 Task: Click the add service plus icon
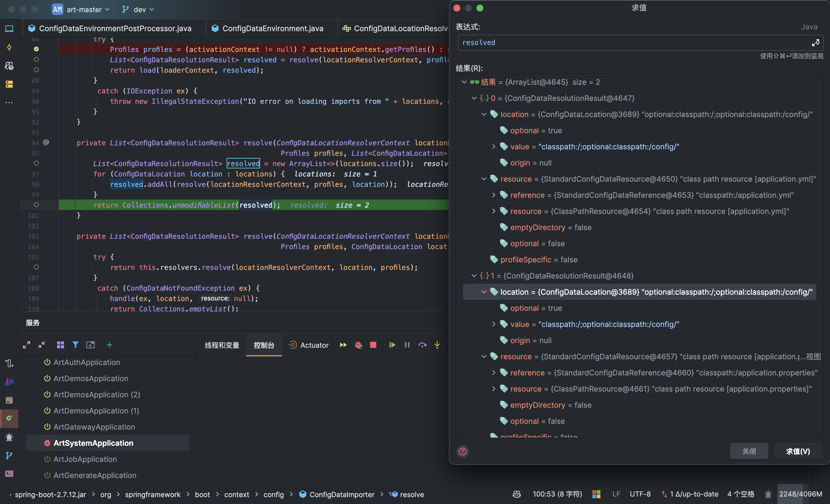pos(110,345)
